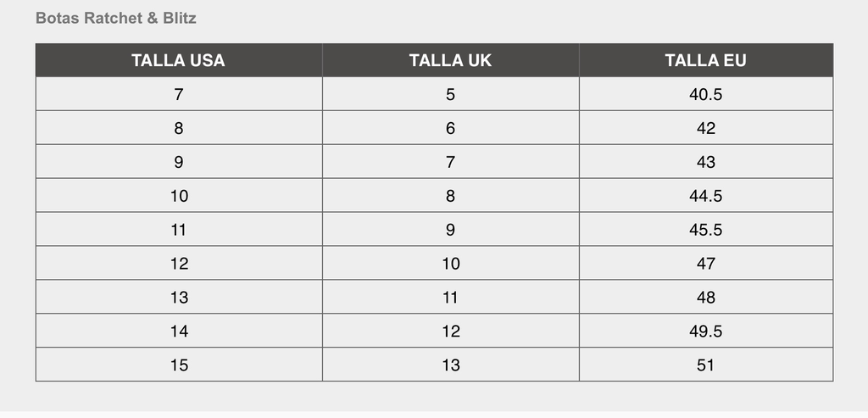The height and width of the screenshot is (418, 868).
Task: Select the USA size 15 cell
Action: pos(179,365)
